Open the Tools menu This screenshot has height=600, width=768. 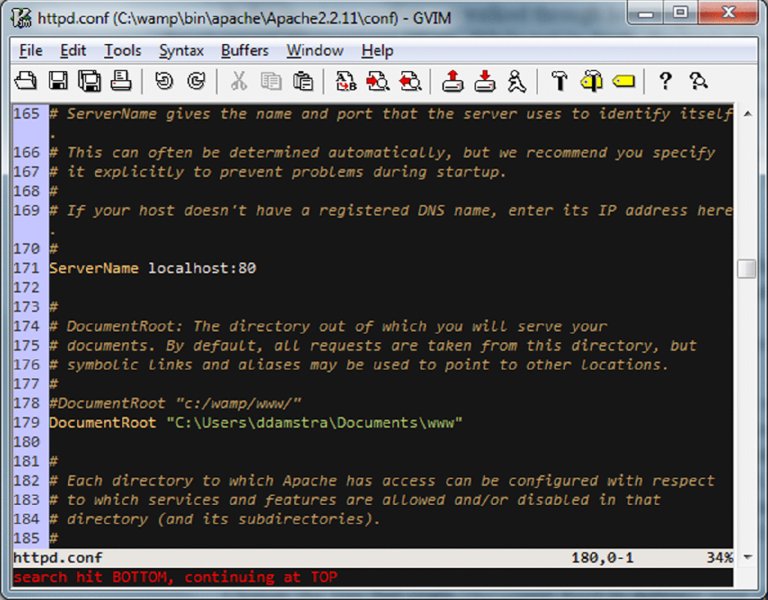point(122,50)
